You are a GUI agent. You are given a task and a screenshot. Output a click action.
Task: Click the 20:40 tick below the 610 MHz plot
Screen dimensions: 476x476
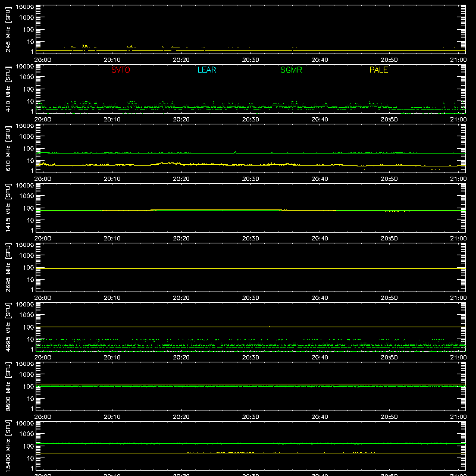[x=320, y=179]
